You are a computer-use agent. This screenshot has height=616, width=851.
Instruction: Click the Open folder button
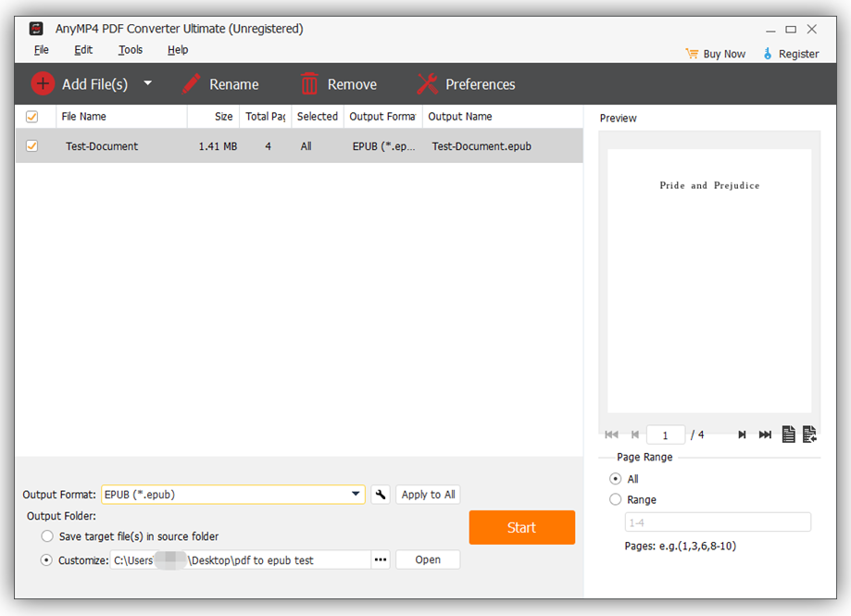428,559
